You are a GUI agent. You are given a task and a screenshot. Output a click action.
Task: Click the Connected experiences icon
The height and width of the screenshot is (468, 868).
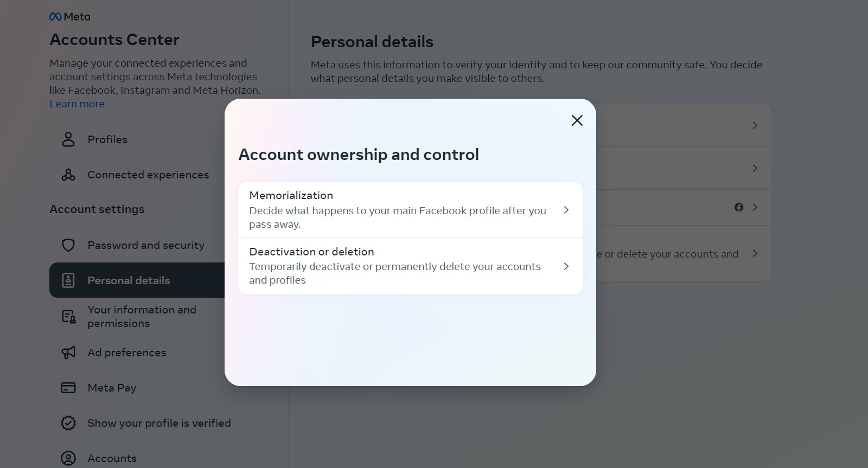(68, 175)
